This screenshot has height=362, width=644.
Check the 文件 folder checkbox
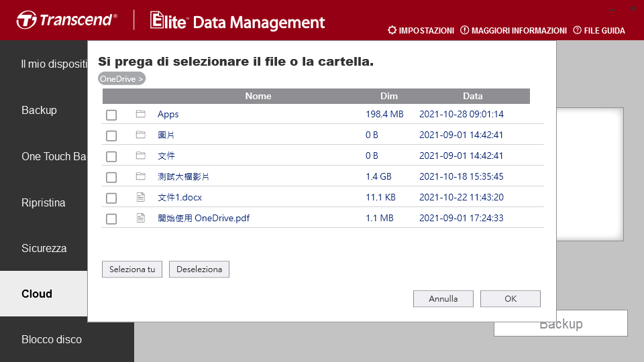coord(111,156)
